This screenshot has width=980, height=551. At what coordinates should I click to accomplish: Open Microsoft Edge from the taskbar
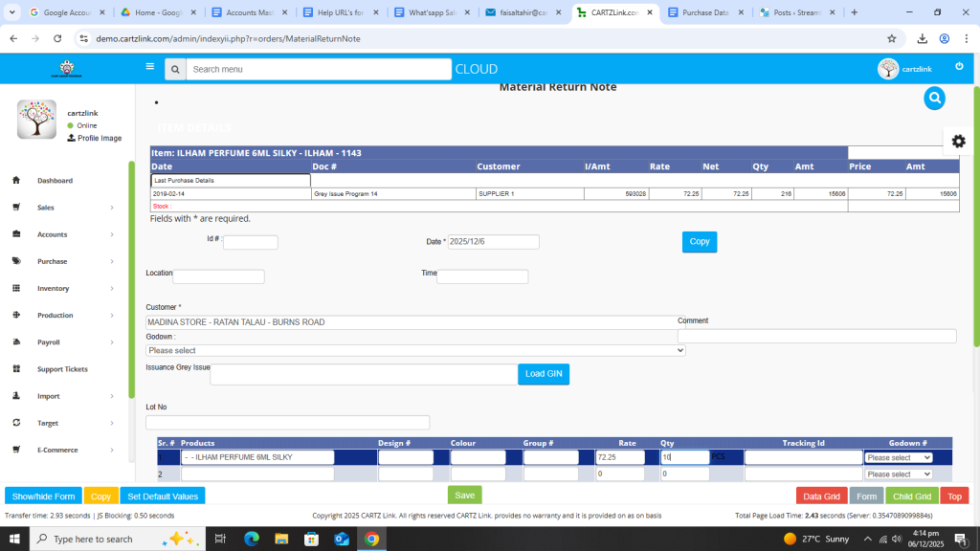[252, 539]
